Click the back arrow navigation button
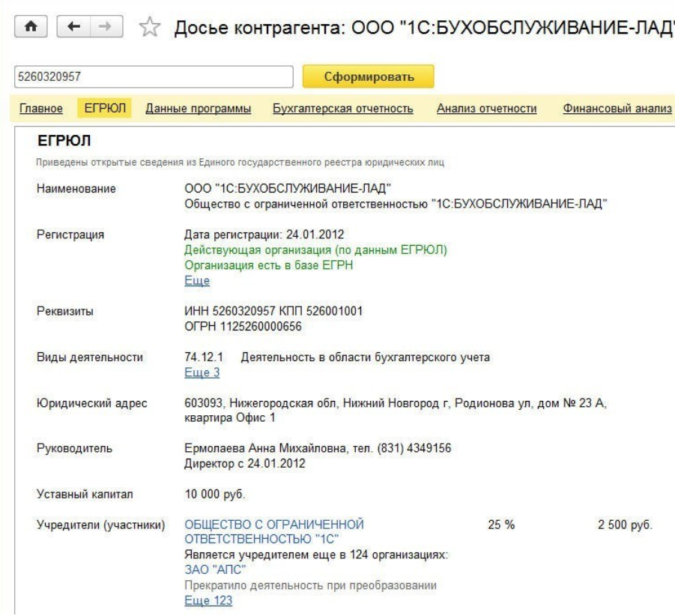Image resolution: width=675 pixels, height=616 pixels. [73, 27]
